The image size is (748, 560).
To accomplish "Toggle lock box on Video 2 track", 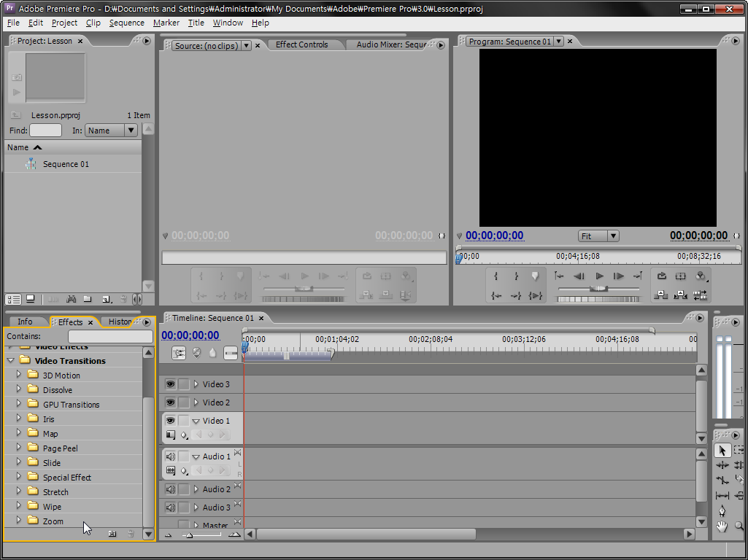I will [184, 402].
